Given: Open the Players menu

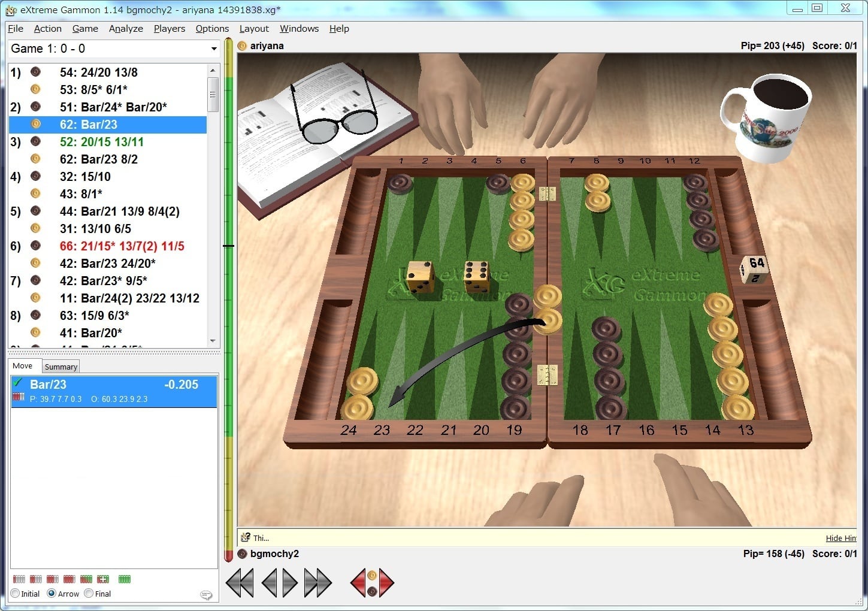Looking at the screenshot, I should tap(170, 28).
